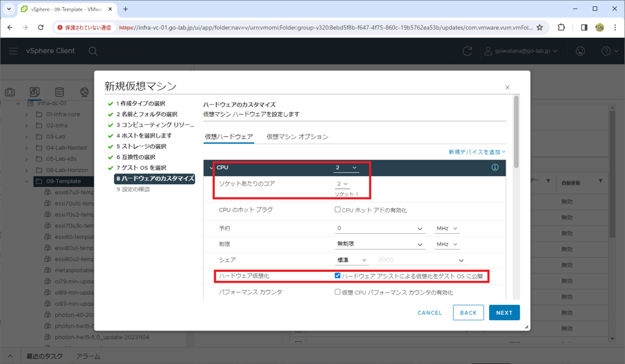This screenshot has width=625, height=364.
Task: Close the 新規仮想マシン dialog with X
Action: click(507, 87)
